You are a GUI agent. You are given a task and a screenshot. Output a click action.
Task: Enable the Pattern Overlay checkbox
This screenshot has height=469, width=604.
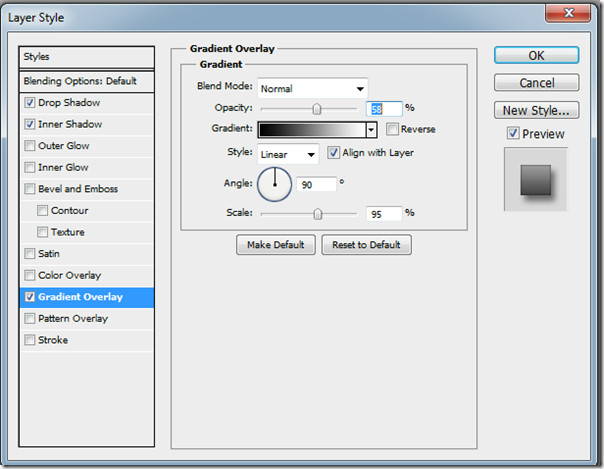(30, 318)
